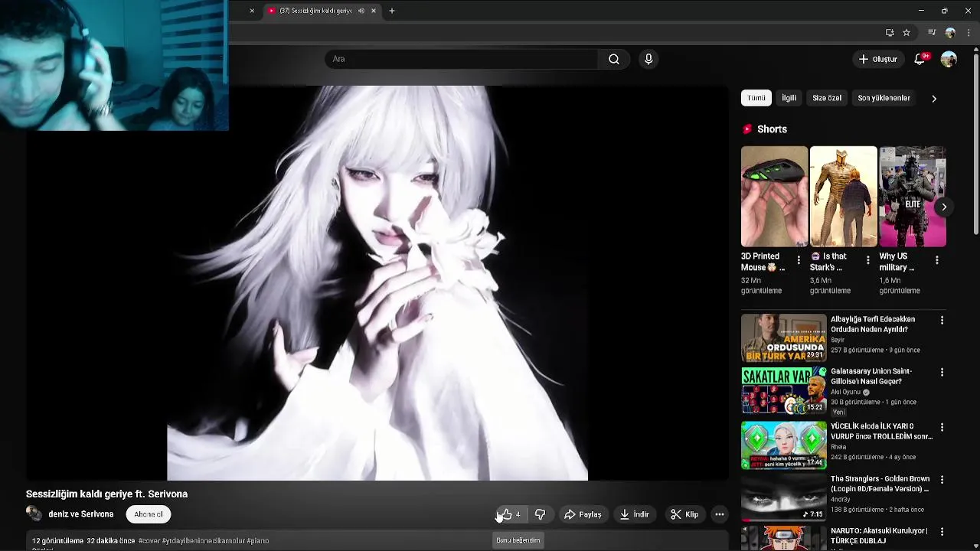This screenshot has height=551, width=980.
Task: Open more actions menu beside Klip
Action: click(720, 514)
